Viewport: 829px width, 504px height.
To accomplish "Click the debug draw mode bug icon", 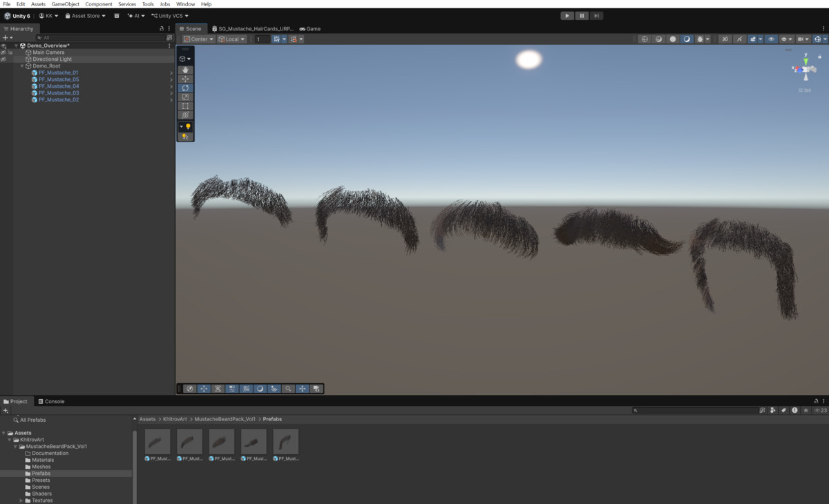I will pos(701,39).
